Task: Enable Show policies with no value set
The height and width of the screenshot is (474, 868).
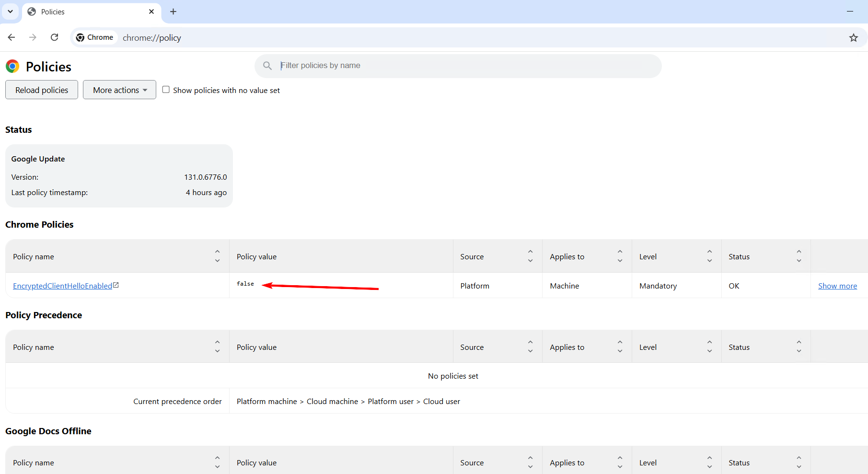Action: coord(166,90)
